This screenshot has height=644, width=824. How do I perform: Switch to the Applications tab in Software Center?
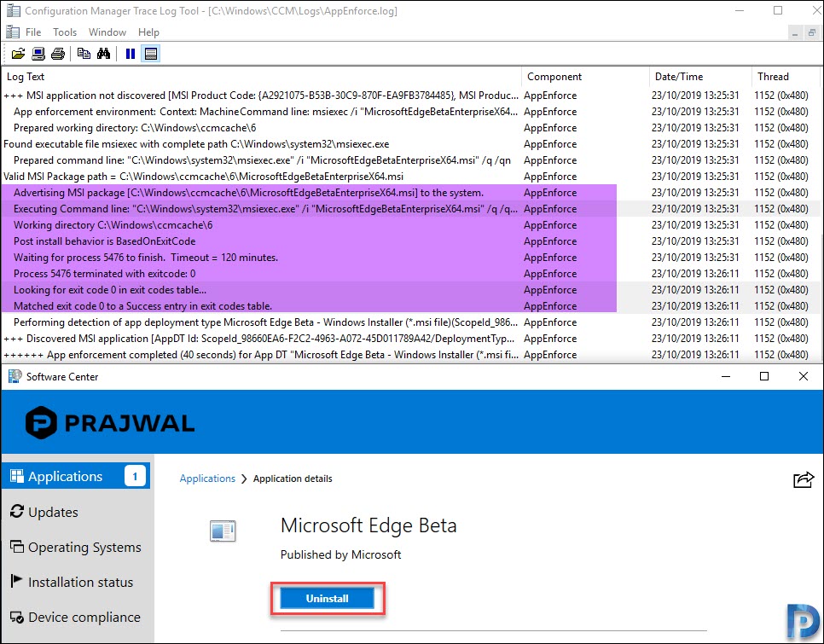point(76,476)
